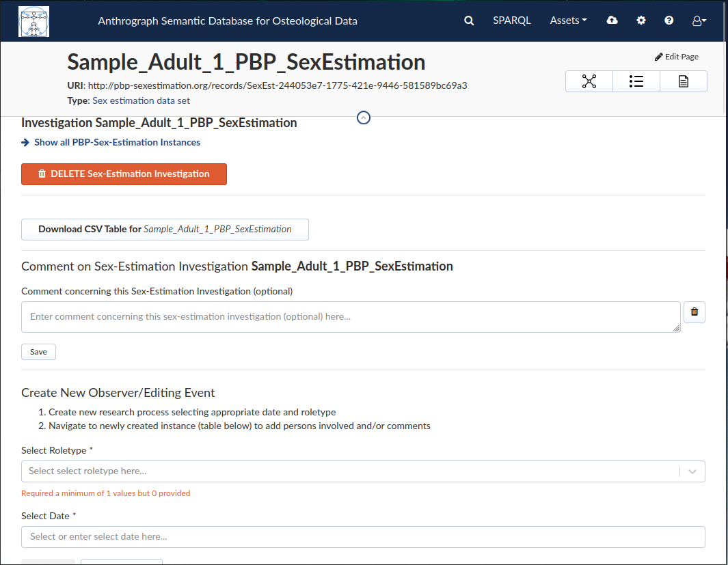The height and width of the screenshot is (565, 728).
Task: Click the Anthrograph Vitruvian logo
Action: coord(34,21)
